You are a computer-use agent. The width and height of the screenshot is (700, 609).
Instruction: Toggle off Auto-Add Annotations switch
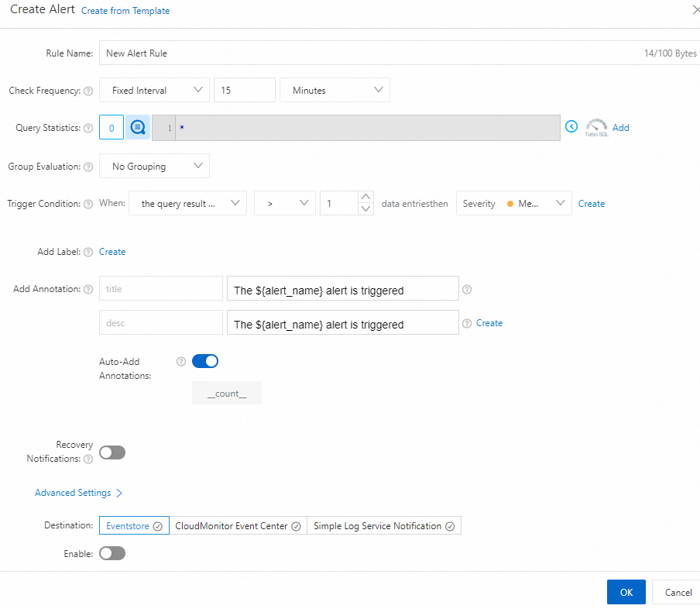[x=205, y=361]
